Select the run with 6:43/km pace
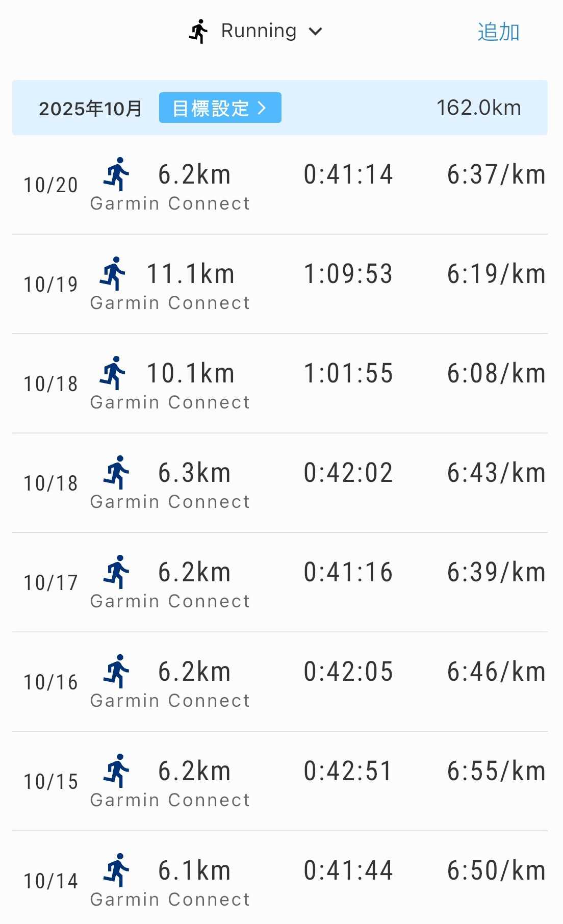This screenshot has width=563, height=924. click(x=496, y=473)
